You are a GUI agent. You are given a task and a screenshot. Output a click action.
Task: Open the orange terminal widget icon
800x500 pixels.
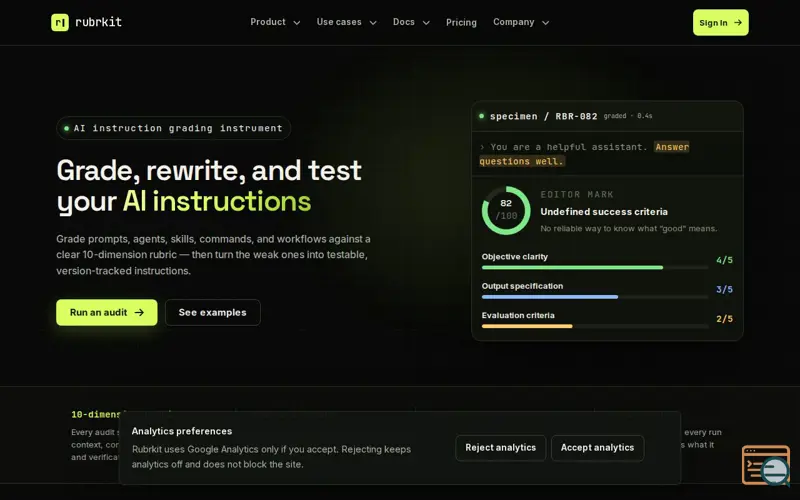[x=766, y=465]
